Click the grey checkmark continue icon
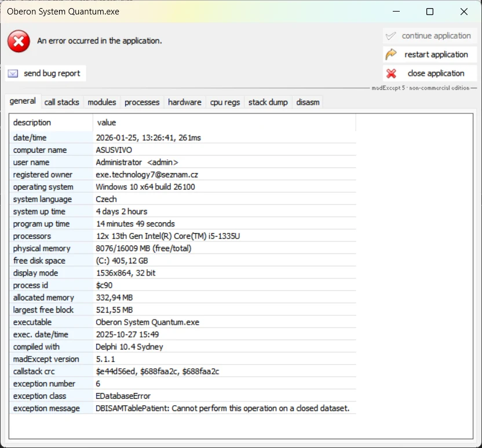Screen dimensions: 482x448 pyautogui.click(x=390, y=36)
